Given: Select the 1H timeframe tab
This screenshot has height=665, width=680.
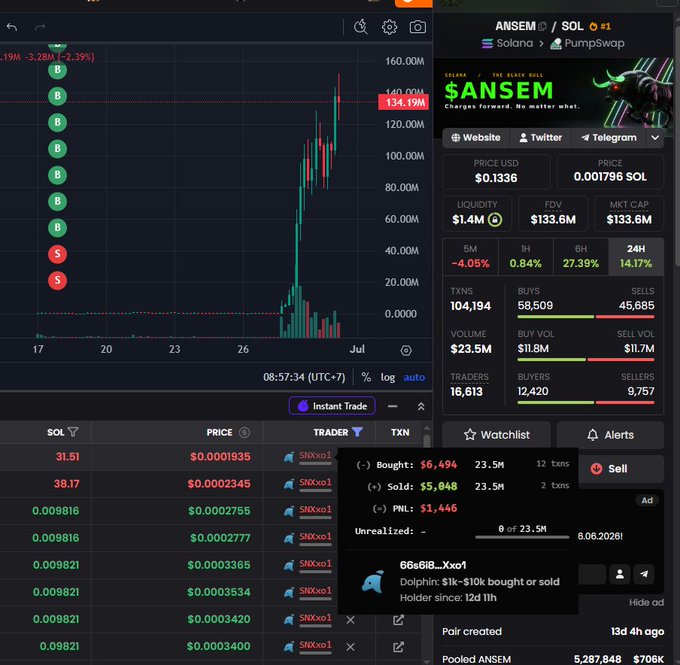Looking at the screenshot, I should coord(526,256).
